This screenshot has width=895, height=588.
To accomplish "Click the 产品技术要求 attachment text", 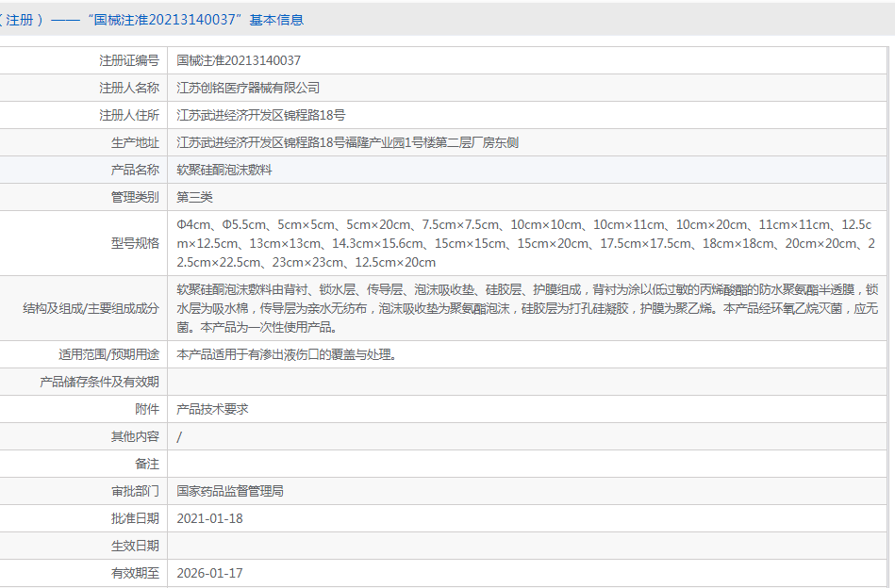I will click(x=212, y=410).
